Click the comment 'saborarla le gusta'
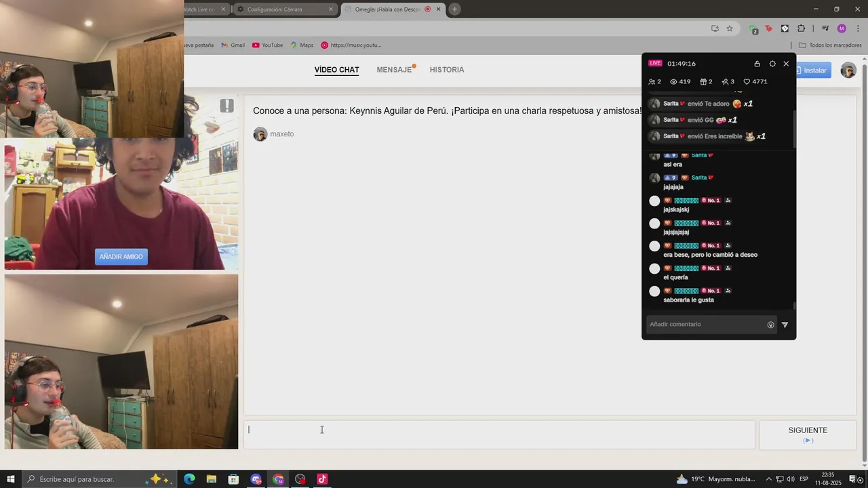The height and width of the screenshot is (488, 868). click(x=688, y=300)
